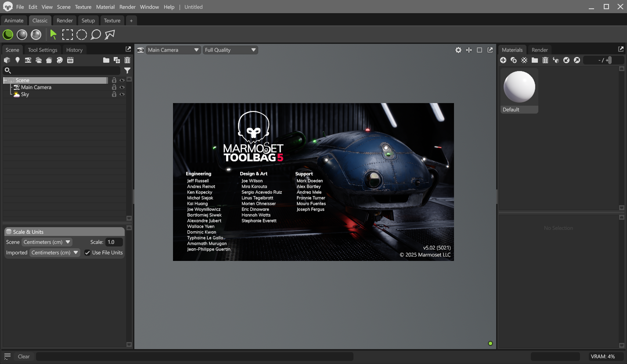
Task: Click the paint palette scene icon
Action: (60, 60)
